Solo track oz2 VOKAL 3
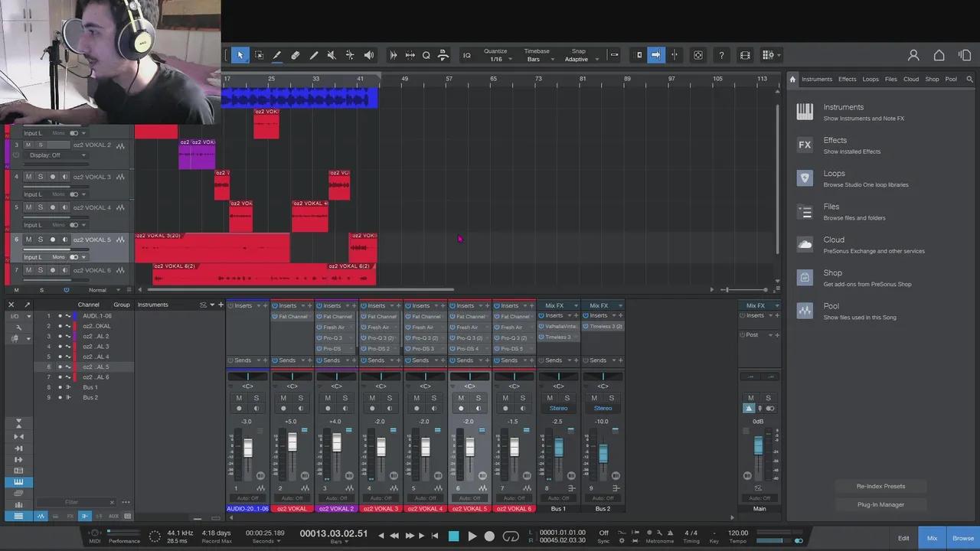The image size is (980, 551). tap(41, 177)
